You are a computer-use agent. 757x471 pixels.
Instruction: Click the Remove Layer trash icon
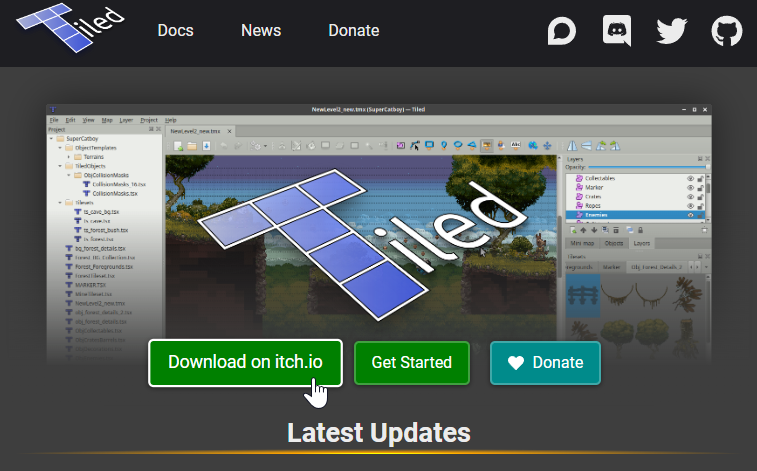coord(616,230)
